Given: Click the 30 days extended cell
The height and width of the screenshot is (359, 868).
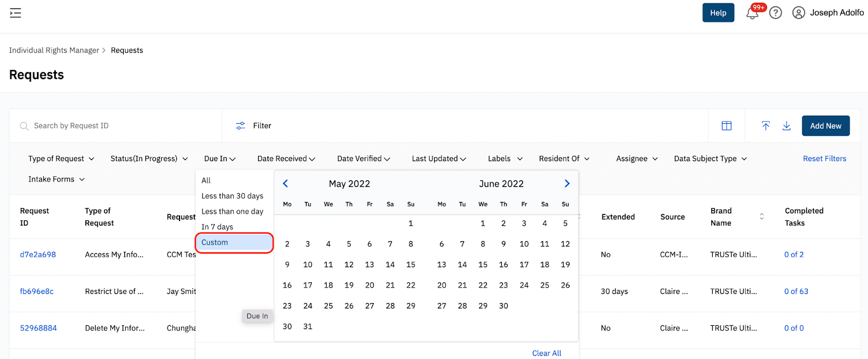Looking at the screenshot, I should [614, 292].
